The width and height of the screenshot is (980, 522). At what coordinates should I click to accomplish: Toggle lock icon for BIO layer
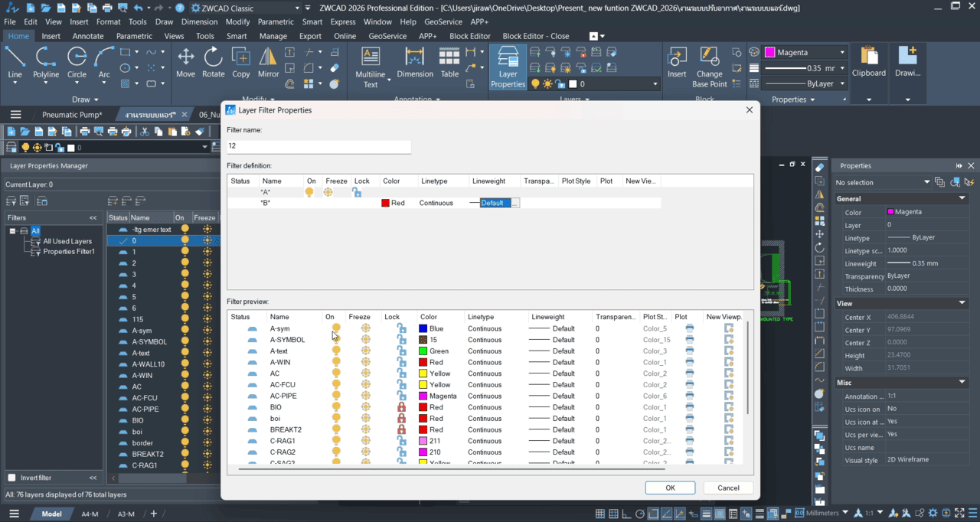401,407
